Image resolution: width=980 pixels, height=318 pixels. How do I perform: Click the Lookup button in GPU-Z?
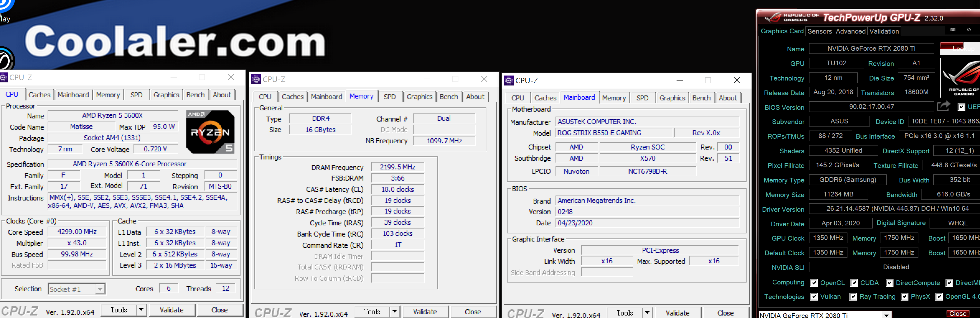[x=959, y=48]
